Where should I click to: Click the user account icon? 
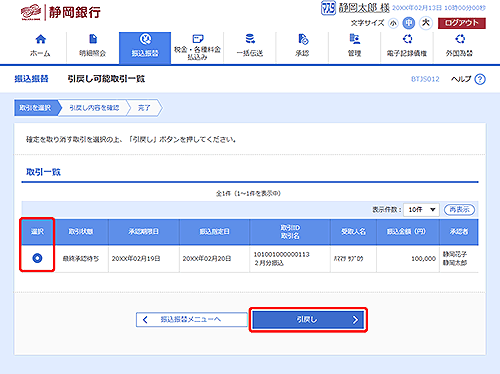(328, 8)
